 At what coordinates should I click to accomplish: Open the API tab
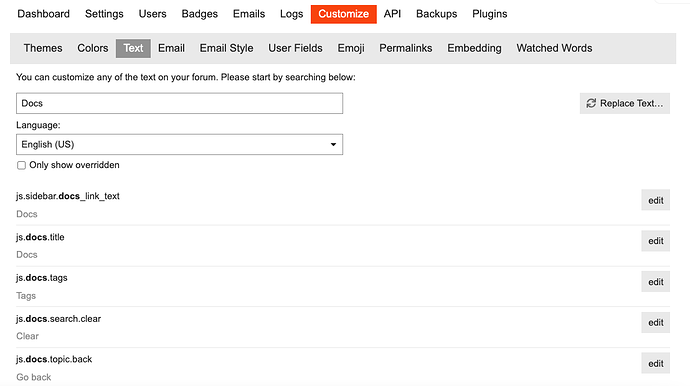pyautogui.click(x=392, y=14)
